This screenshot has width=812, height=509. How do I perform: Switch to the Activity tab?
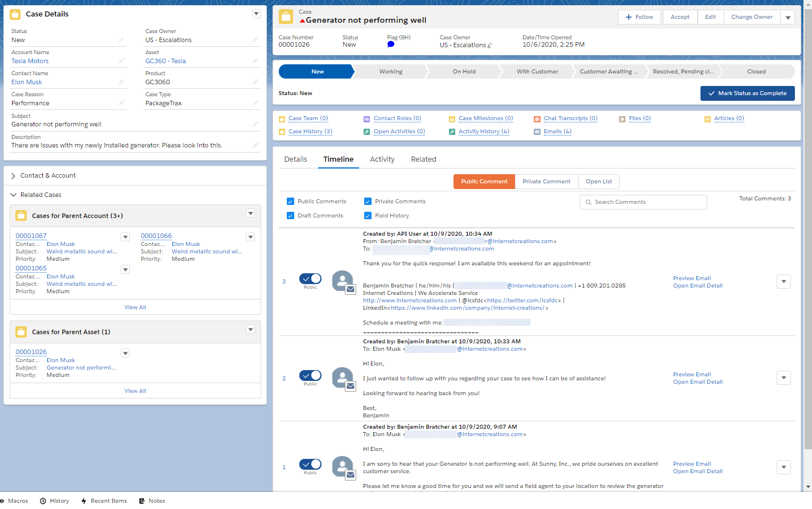tap(382, 159)
